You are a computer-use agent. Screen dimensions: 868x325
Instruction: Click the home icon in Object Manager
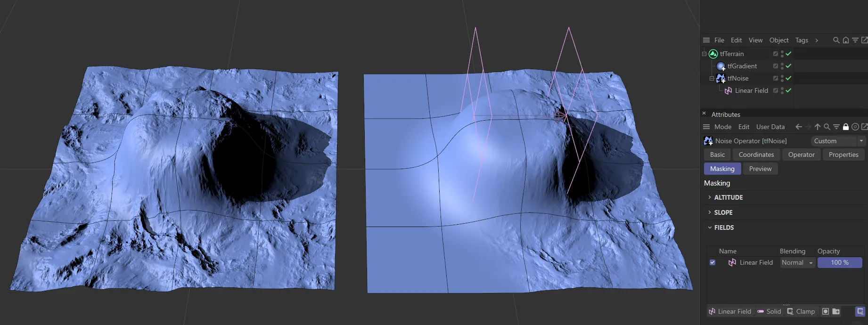pyautogui.click(x=846, y=41)
